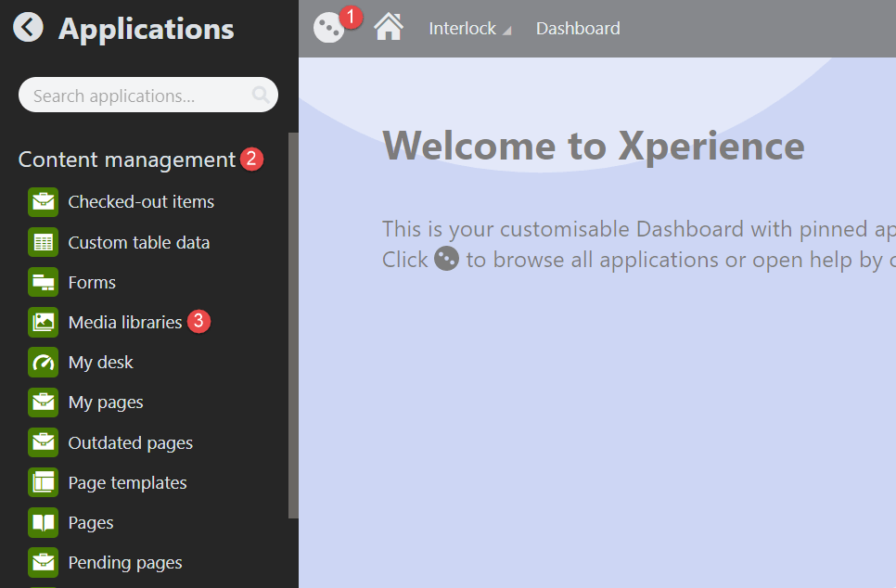Open the application list launcher icon
This screenshot has height=588, width=896.
(x=328, y=28)
